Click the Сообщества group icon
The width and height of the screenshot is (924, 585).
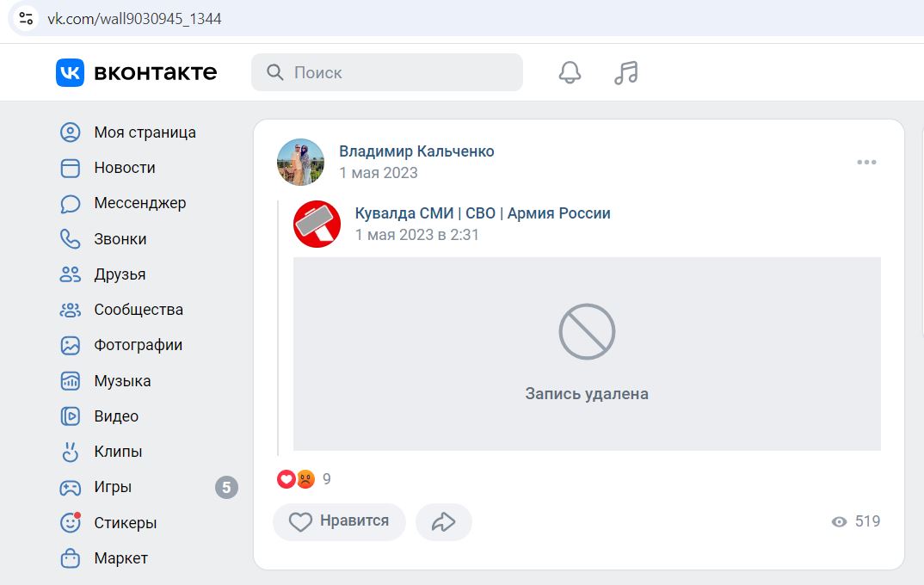(71, 310)
